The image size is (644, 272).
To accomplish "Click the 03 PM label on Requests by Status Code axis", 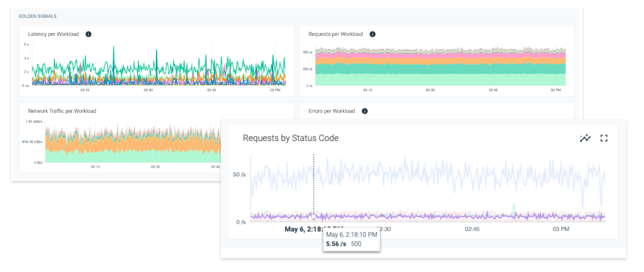I will coord(561,229).
